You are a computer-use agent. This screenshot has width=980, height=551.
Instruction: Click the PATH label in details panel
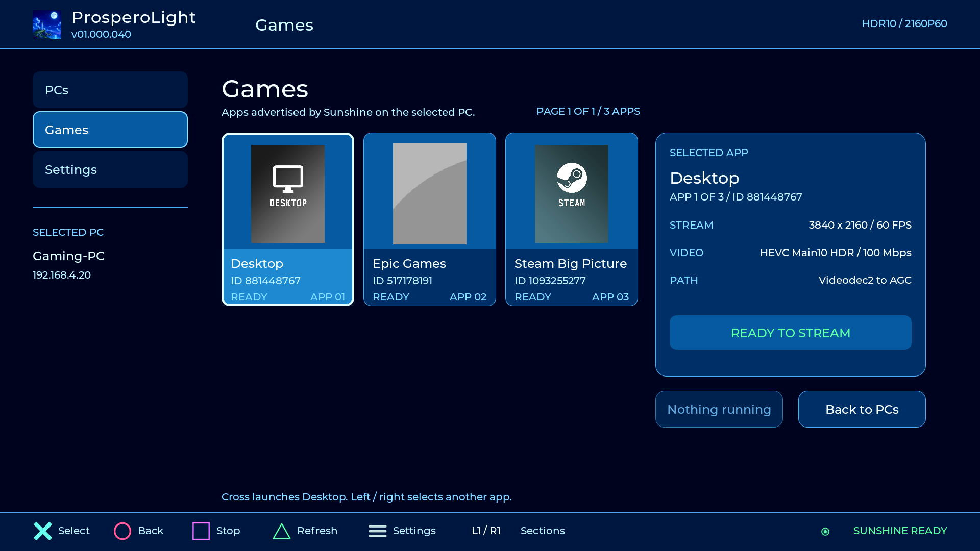[x=684, y=280]
